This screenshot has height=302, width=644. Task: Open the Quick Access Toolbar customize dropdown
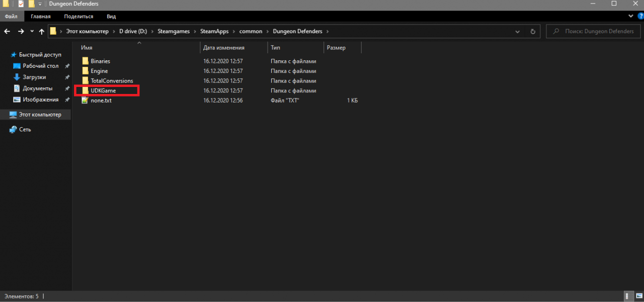(40, 4)
